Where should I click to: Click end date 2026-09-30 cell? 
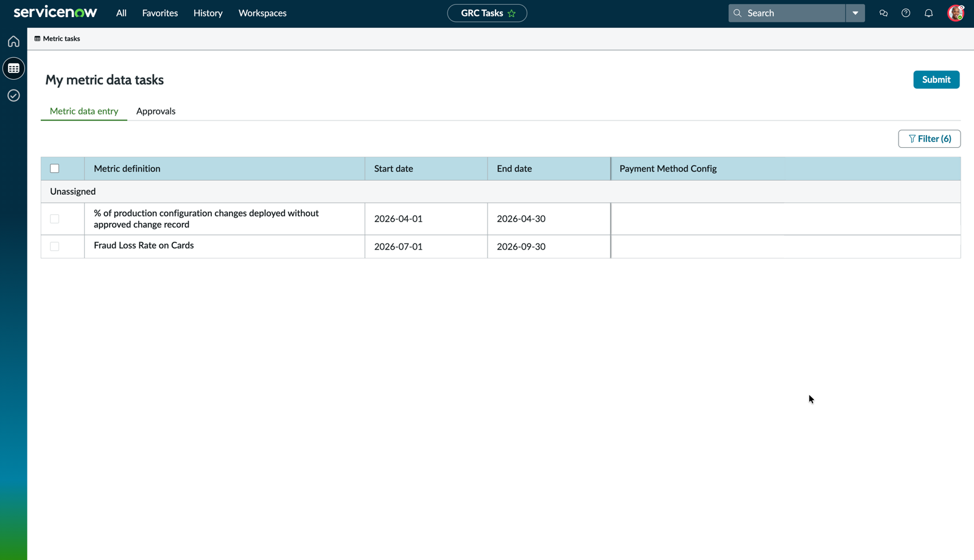tap(548, 247)
